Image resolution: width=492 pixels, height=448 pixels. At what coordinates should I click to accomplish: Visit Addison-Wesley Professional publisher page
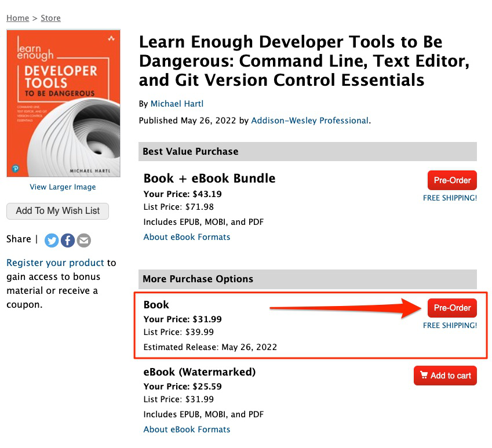pyautogui.click(x=309, y=120)
